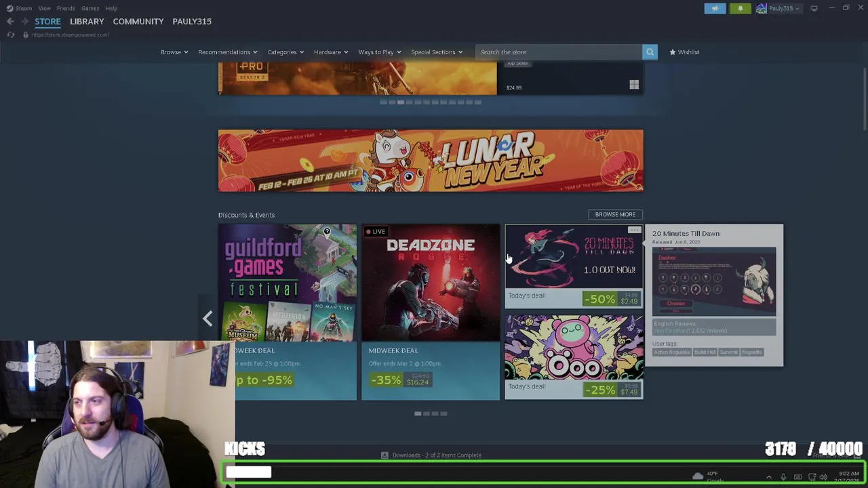Click the question mark icon on Guildford card
Screen dimensions: 868x488
pyautogui.click(x=327, y=232)
